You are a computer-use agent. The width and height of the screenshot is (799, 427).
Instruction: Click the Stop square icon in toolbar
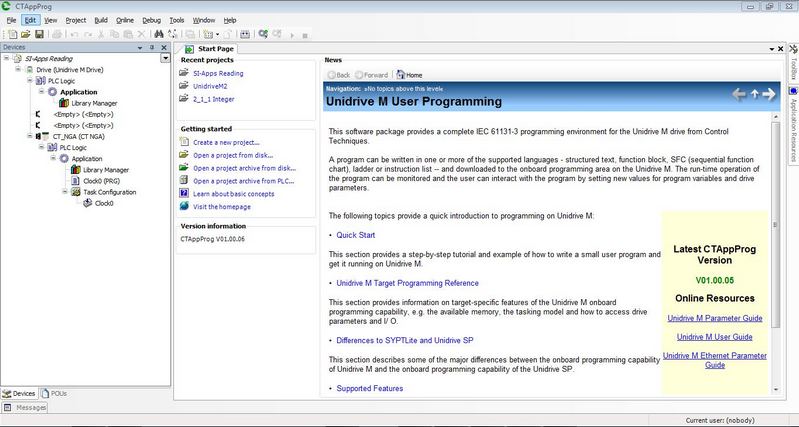pos(305,36)
